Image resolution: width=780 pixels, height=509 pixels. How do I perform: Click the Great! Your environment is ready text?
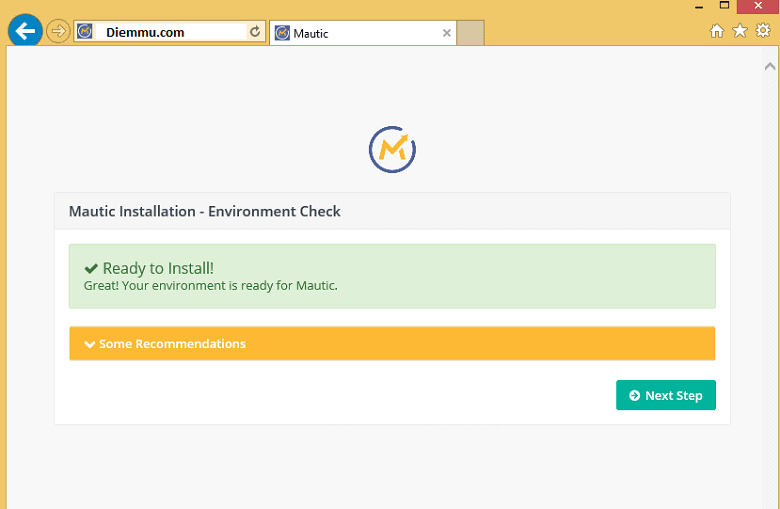point(210,286)
